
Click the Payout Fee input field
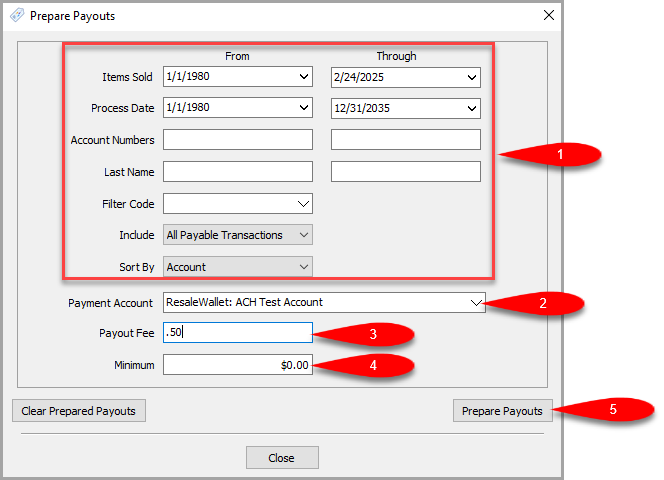point(238,333)
